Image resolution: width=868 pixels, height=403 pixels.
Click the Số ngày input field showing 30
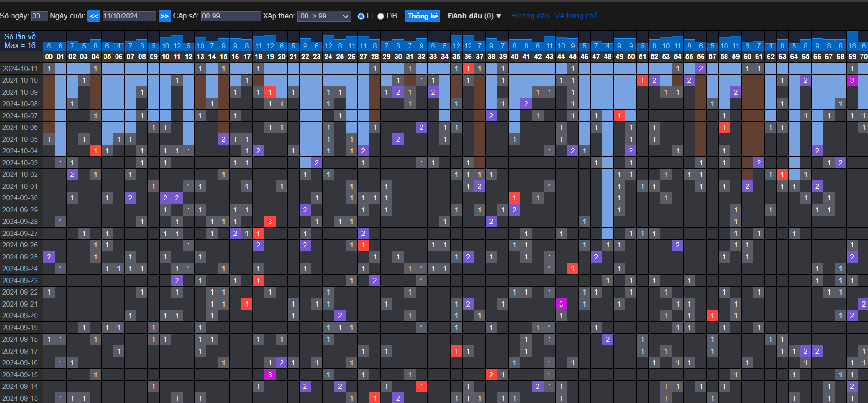tap(39, 16)
